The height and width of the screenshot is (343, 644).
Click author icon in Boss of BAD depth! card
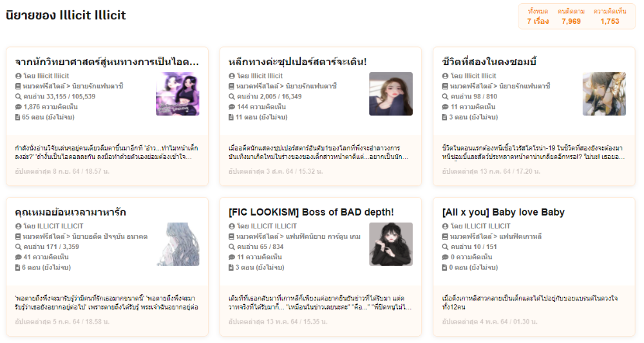(232, 226)
